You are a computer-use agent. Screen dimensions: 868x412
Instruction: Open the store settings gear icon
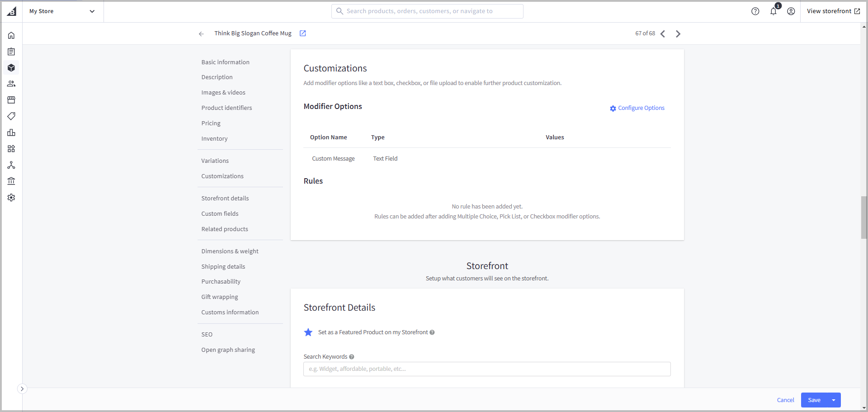click(11, 198)
